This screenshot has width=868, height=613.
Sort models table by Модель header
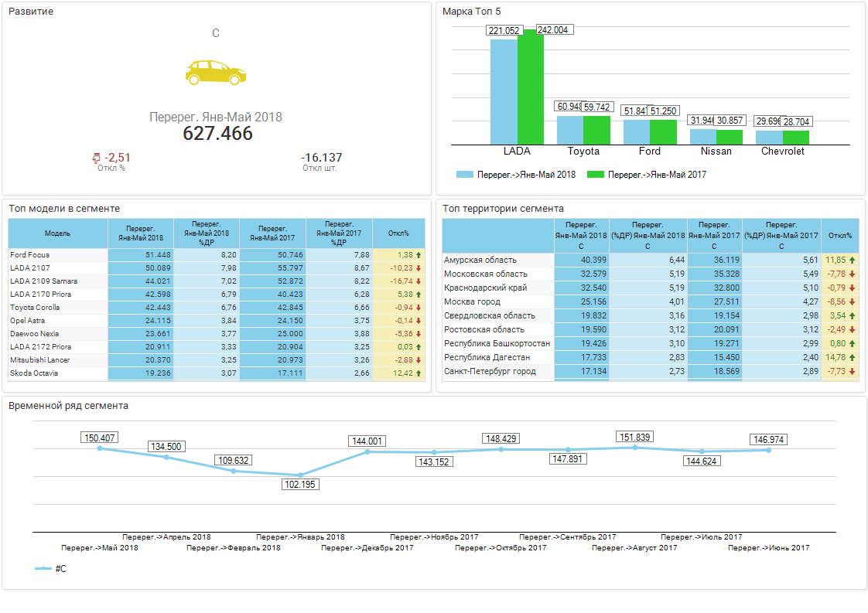[58, 233]
